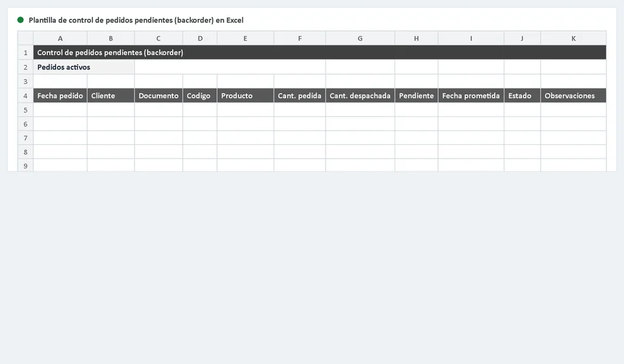
Task: Click the 'Cliente' heading cell
Action: 110,96
